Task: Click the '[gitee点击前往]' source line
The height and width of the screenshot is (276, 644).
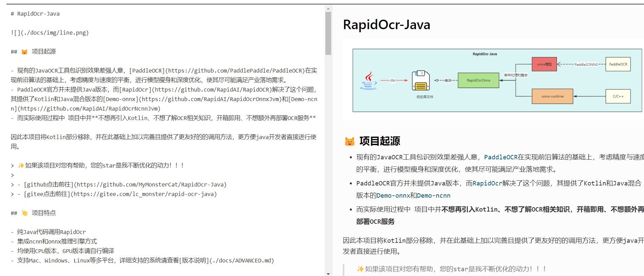Action: pos(114,194)
